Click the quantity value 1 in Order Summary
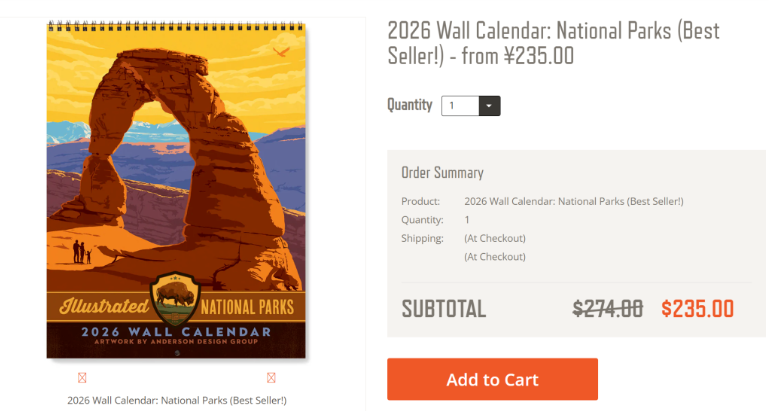 [467, 220]
